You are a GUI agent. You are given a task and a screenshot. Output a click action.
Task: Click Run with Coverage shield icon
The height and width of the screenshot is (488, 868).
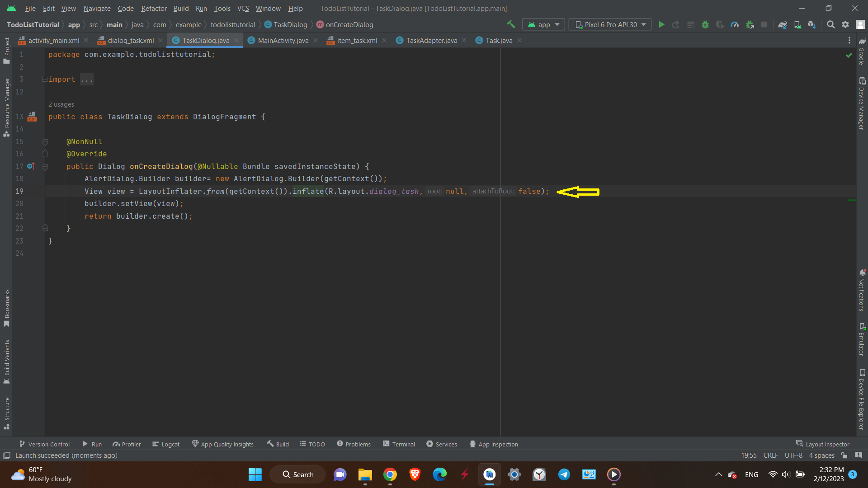tap(720, 24)
